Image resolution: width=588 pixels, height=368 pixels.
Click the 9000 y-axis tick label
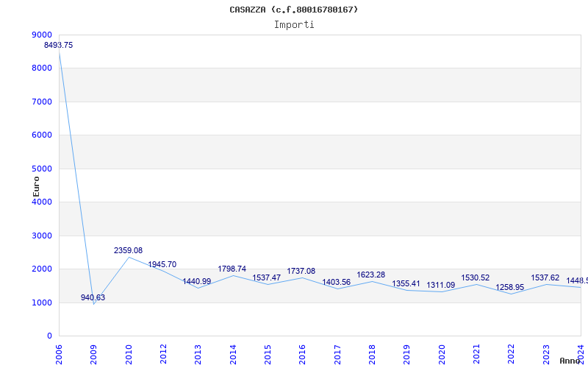point(42,35)
